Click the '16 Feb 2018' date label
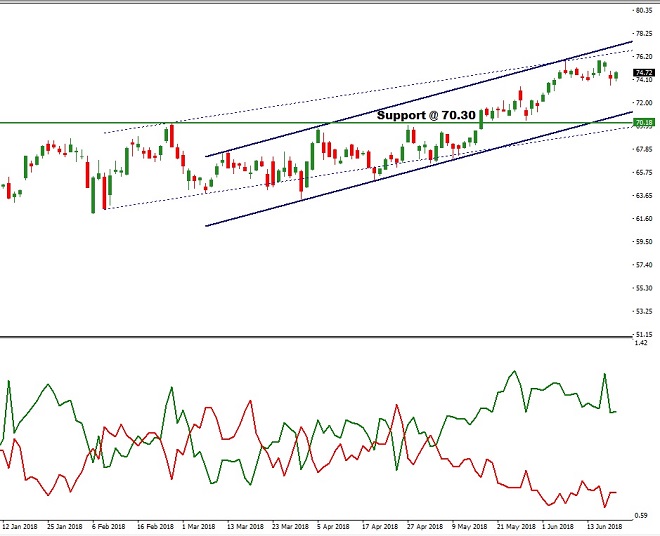This screenshot has width=660, height=536. tap(155, 527)
